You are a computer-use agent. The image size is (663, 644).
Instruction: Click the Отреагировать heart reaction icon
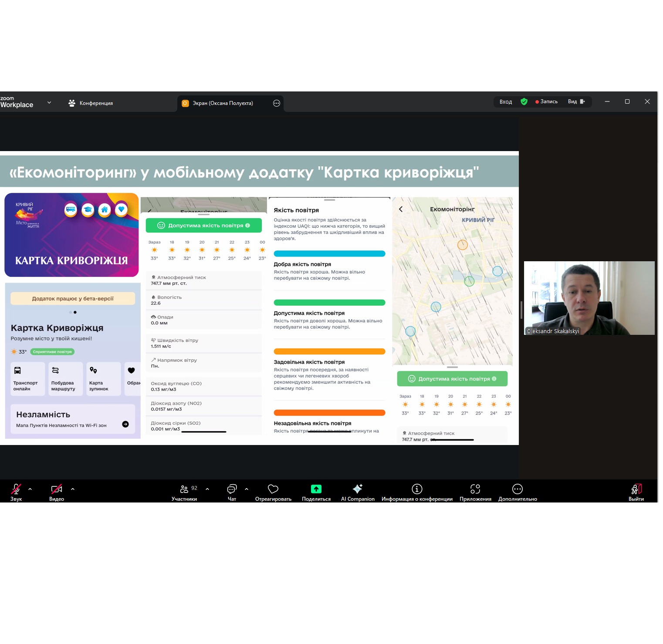click(273, 489)
